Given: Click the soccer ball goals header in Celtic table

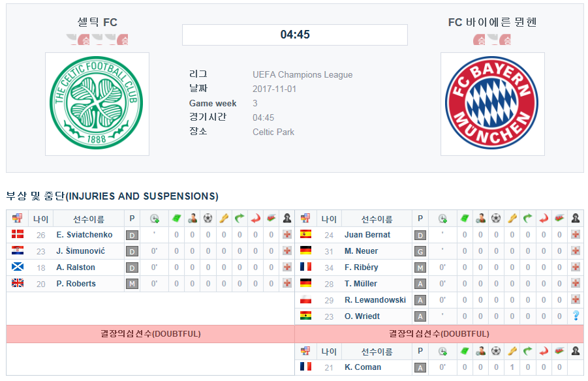Looking at the screenshot, I should pos(208,219).
